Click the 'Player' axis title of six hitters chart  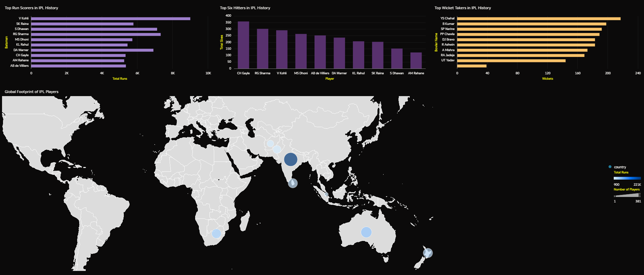330,79
